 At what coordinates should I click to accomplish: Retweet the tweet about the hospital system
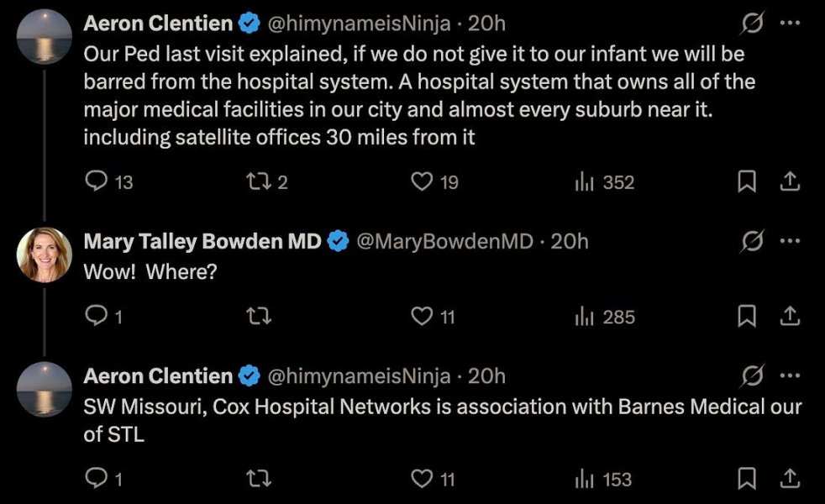click(x=260, y=181)
